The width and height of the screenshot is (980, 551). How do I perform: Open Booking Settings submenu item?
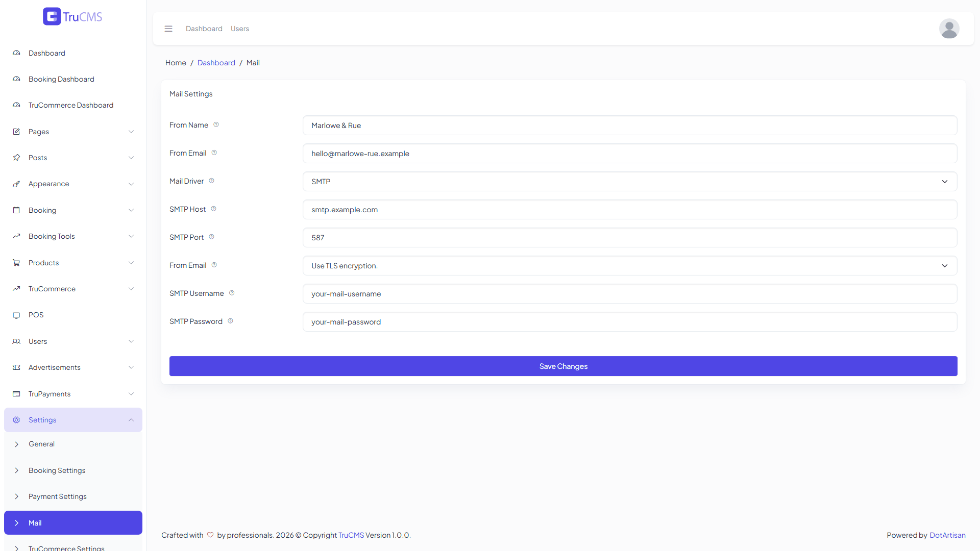click(73, 470)
